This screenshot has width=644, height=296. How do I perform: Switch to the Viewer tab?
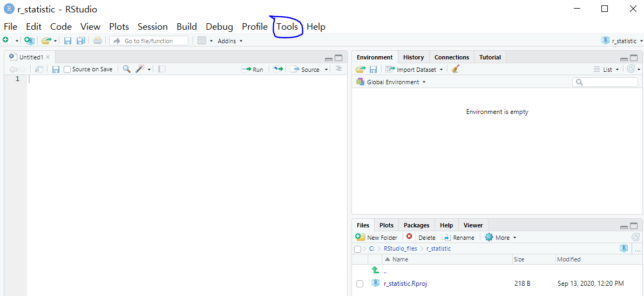pos(473,225)
